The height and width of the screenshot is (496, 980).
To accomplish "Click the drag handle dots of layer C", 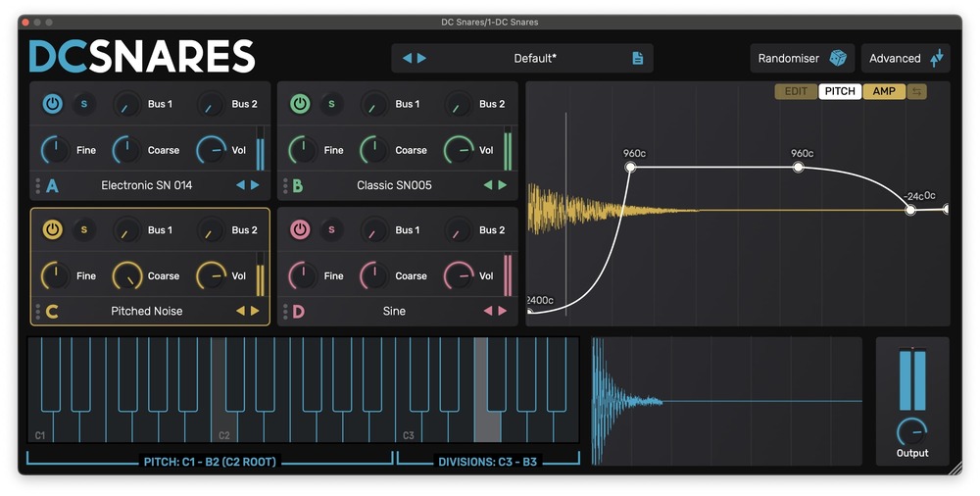I will click(x=38, y=311).
